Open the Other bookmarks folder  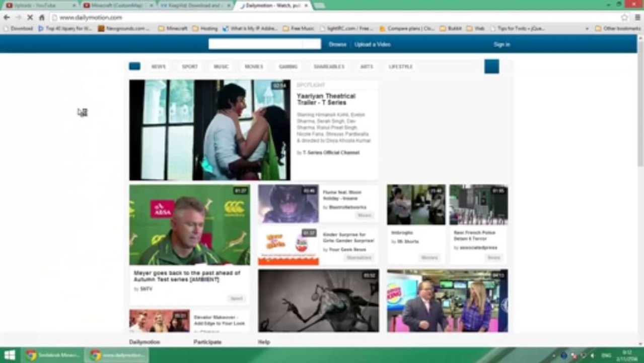point(618,29)
